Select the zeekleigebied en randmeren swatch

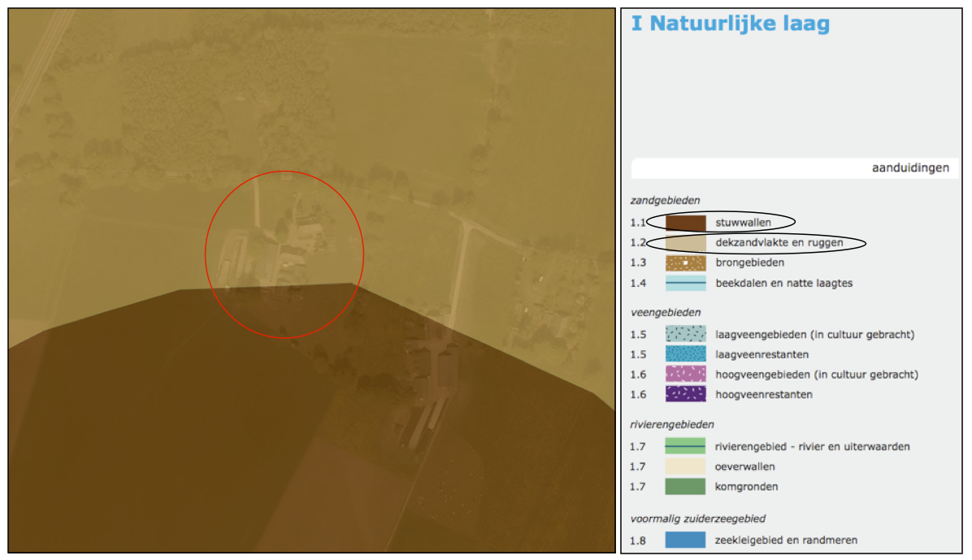685,540
